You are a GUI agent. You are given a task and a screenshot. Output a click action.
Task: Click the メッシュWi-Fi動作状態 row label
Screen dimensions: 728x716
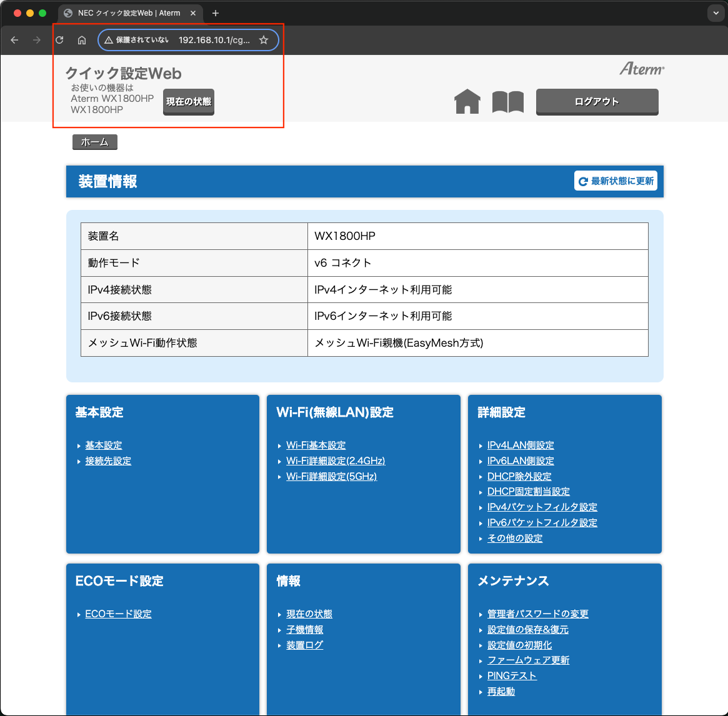point(142,343)
